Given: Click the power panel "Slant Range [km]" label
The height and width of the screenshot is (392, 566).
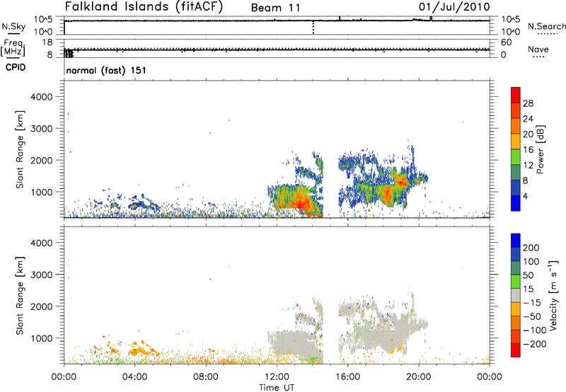Looking at the screenshot, I should click(x=20, y=149).
